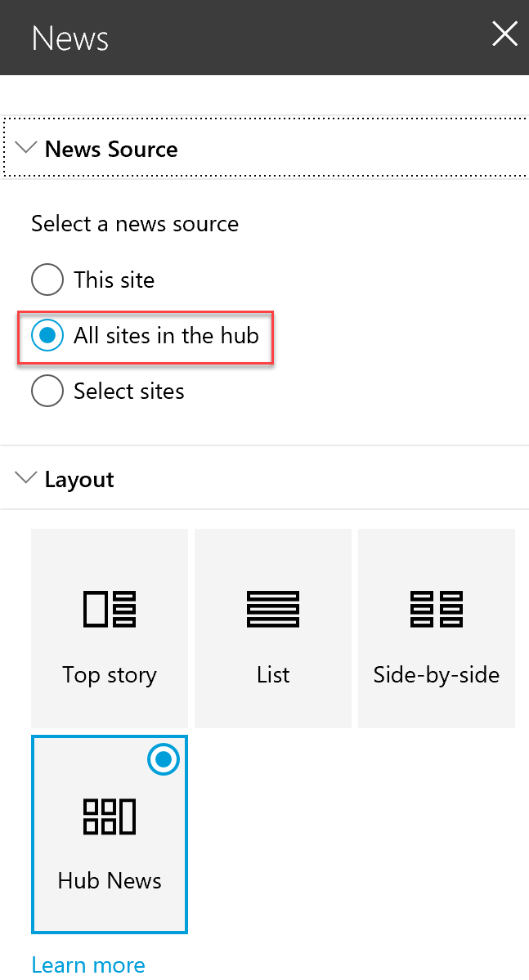529x980 pixels.
Task: Close the News pane with the X
Action: 504,34
